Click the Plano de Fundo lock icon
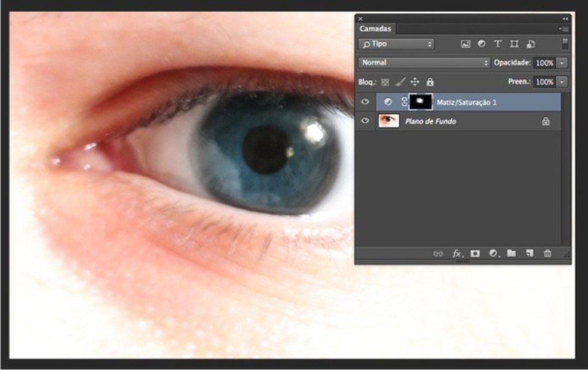 [546, 121]
